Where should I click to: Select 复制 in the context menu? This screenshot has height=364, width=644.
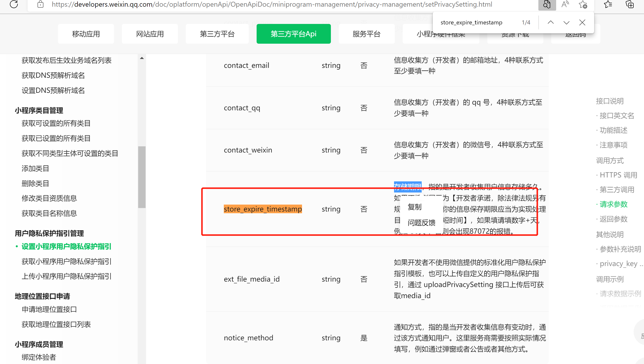click(414, 207)
